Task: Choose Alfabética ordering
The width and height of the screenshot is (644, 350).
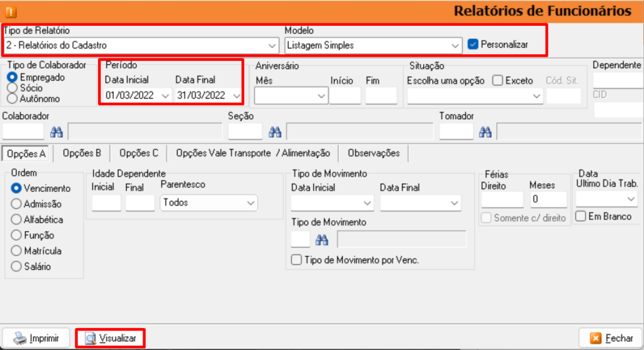Action: [x=16, y=220]
